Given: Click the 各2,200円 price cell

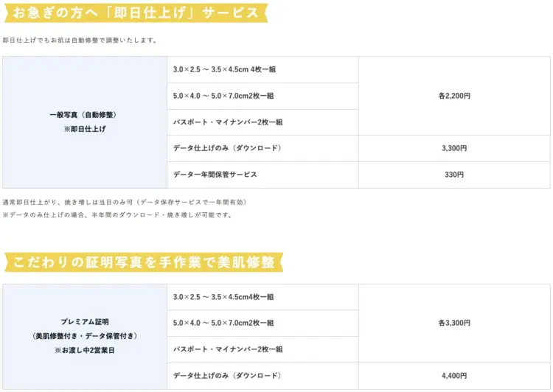Looking at the screenshot, I should (454, 96).
